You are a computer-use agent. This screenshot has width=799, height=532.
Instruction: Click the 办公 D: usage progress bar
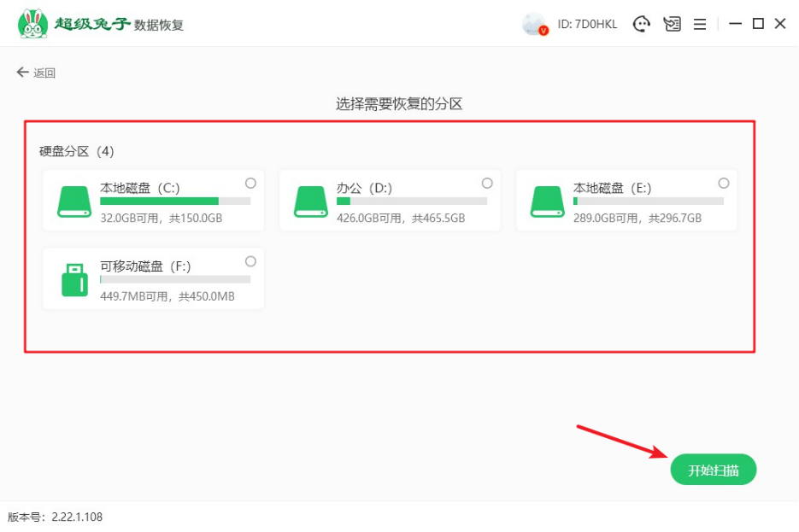pos(412,202)
